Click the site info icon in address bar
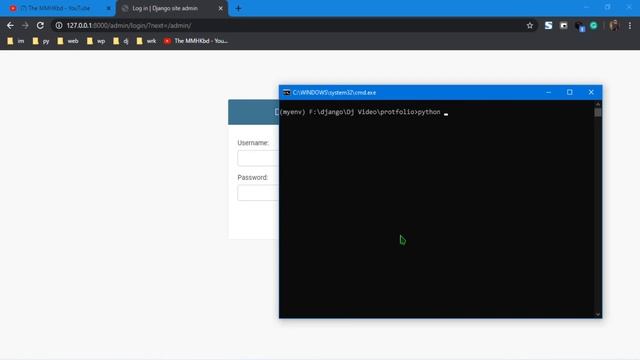 [x=59, y=25]
